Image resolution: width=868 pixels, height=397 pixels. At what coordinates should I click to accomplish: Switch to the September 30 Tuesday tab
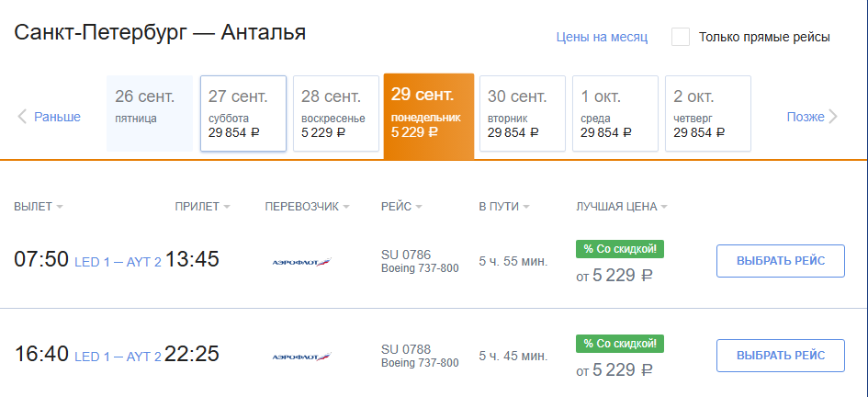523,113
